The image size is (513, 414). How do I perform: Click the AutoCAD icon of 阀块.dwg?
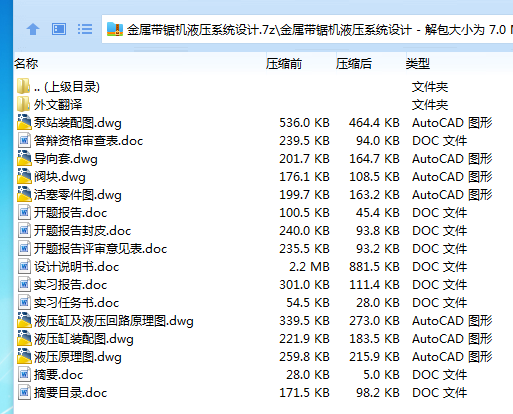(24, 176)
